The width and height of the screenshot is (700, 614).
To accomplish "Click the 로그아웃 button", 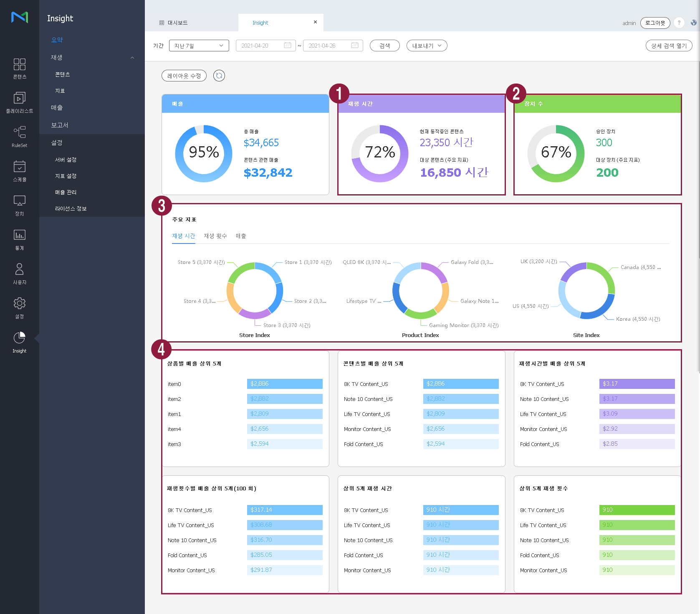I will [x=655, y=23].
